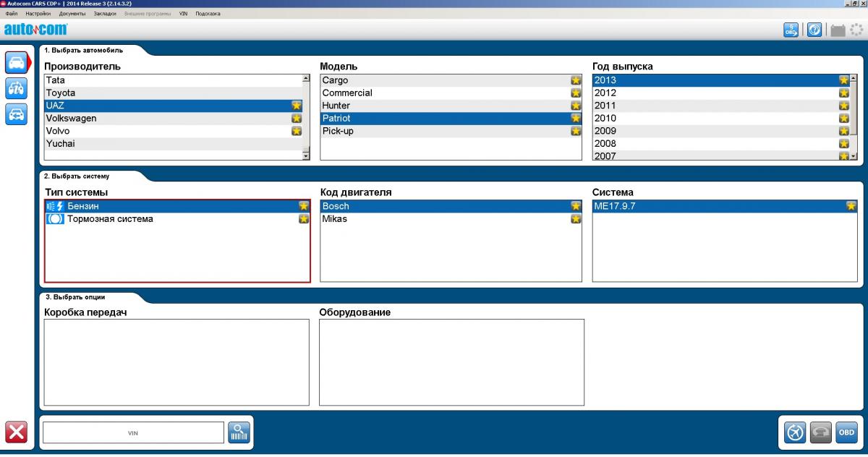Image resolution: width=868 pixels, height=457 pixels.
Task: Open the Настройки menu
Action: (x=38, y=14)
